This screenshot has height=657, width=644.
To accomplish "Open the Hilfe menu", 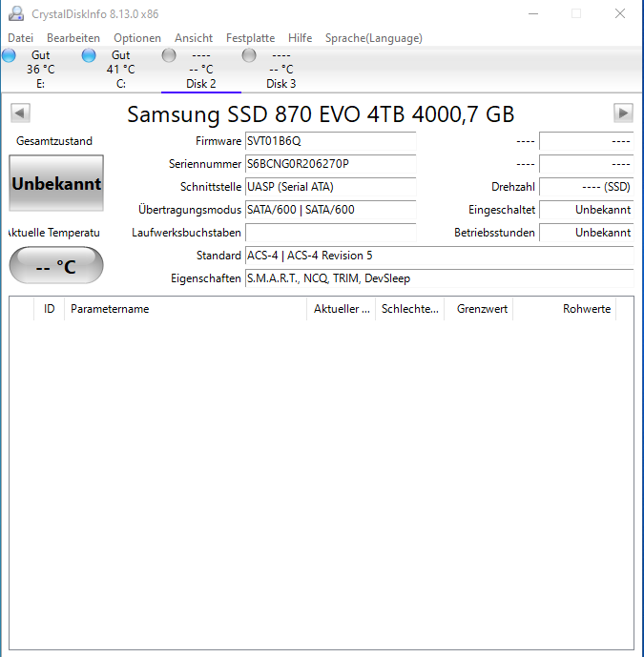I will pyautogui.click(x=301, y=38).
